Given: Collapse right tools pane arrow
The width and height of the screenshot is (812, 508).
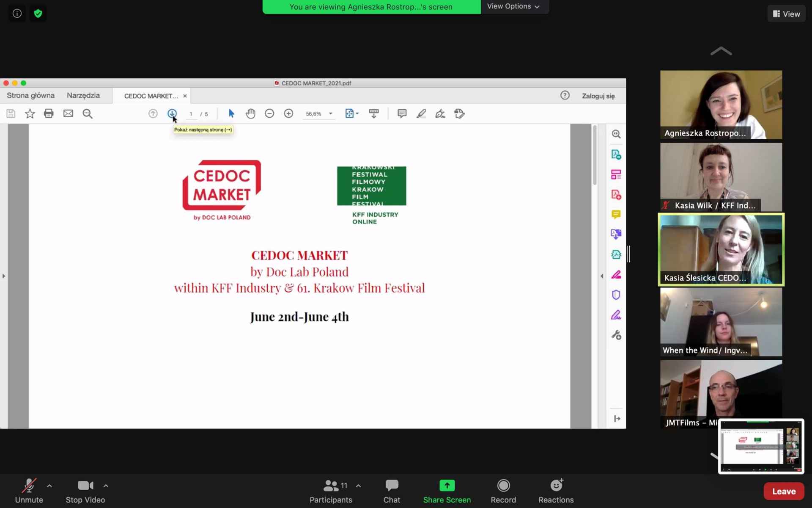Looking at the screenshot, I should [602, 276].
